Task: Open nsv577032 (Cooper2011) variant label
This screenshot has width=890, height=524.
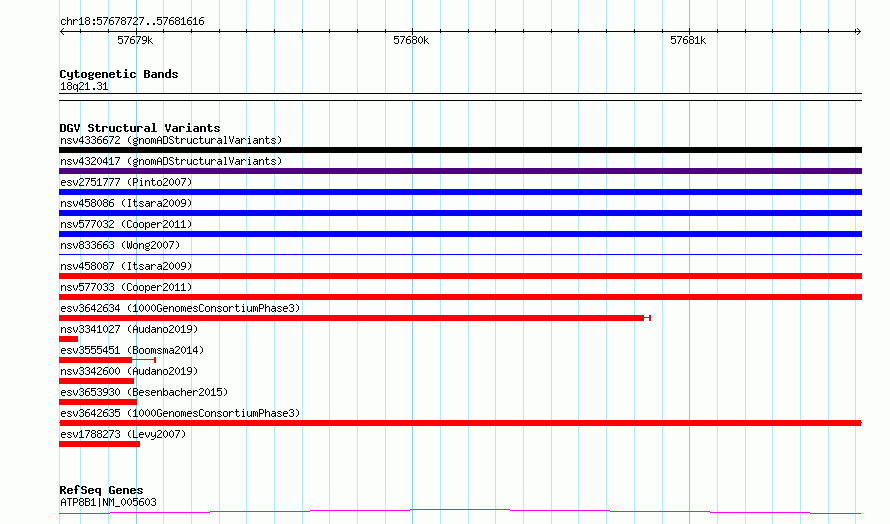Action: [126, 224]
